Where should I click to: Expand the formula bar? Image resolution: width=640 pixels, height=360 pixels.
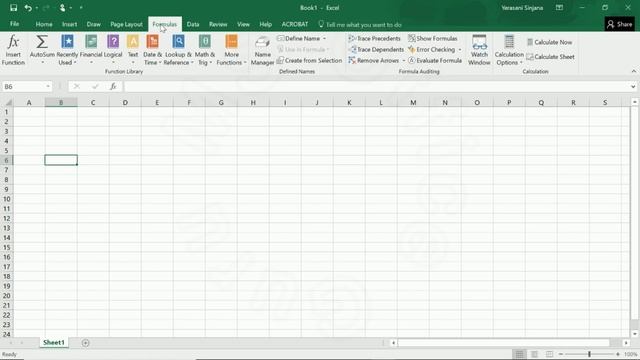pyautogui.click(x=633, y=87)
